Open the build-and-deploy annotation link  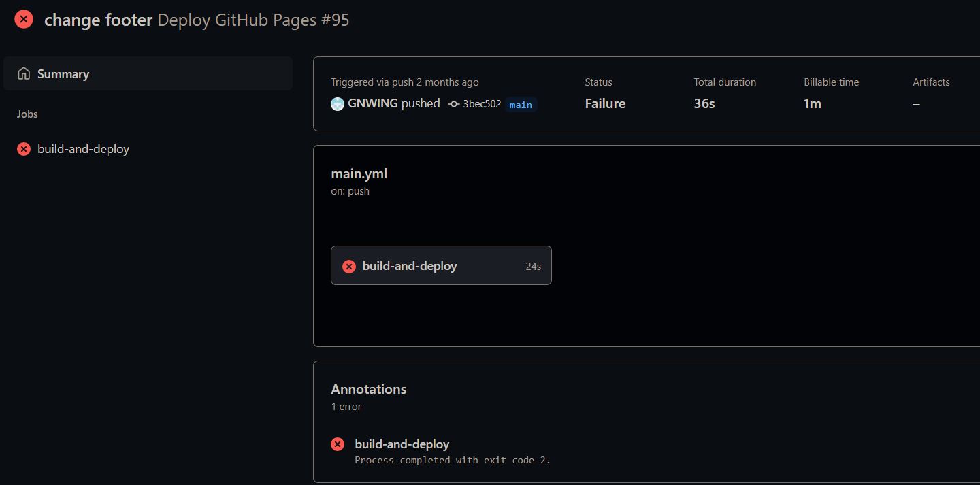[x=402, y=444]
